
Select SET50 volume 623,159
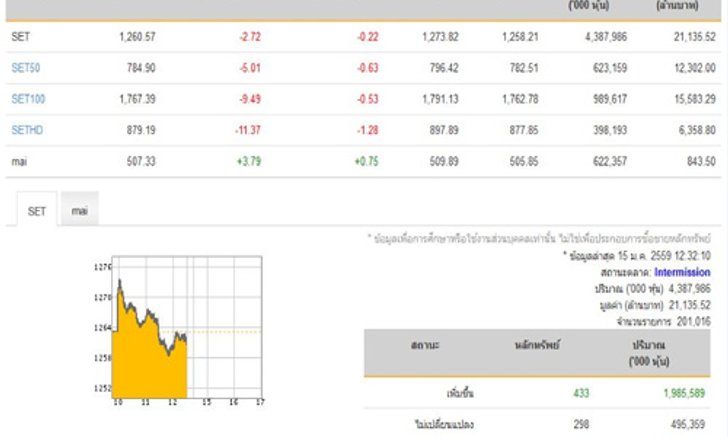pos(610,68)
